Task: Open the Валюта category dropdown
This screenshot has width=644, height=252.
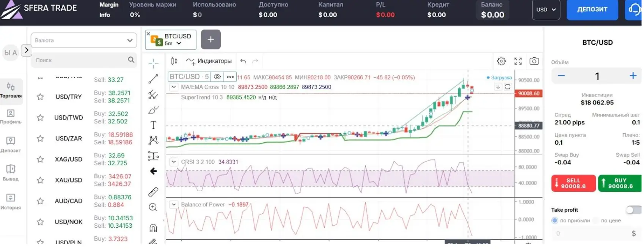Action: click(84, 40)
